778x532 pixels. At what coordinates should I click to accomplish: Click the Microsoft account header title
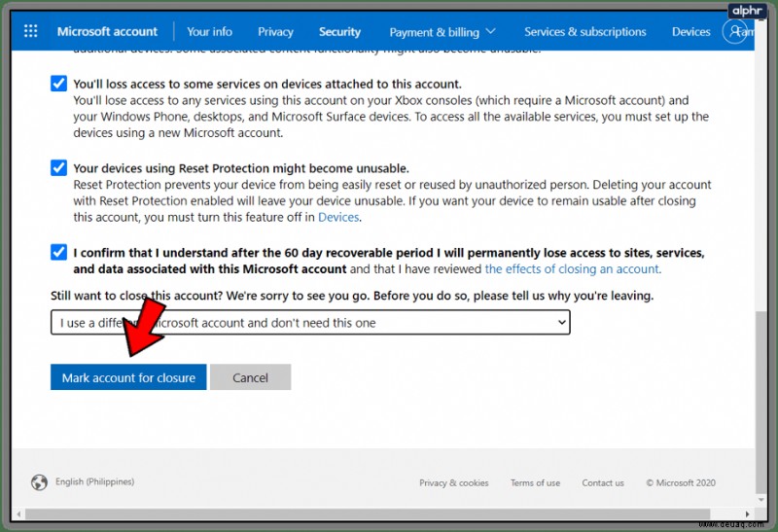click(107, 32)
